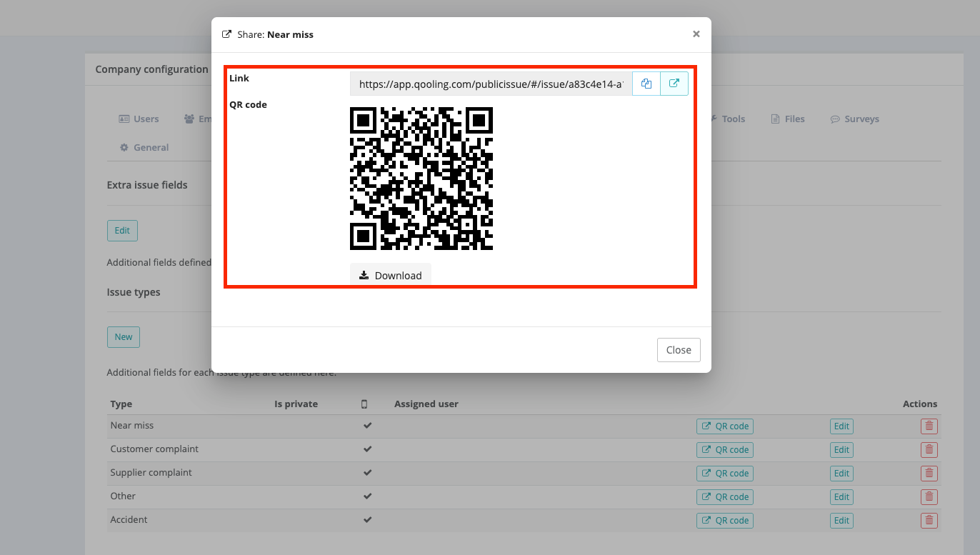Edit the Customer complaint issue type
Viewport: 980px width, 555px height.
841,450
